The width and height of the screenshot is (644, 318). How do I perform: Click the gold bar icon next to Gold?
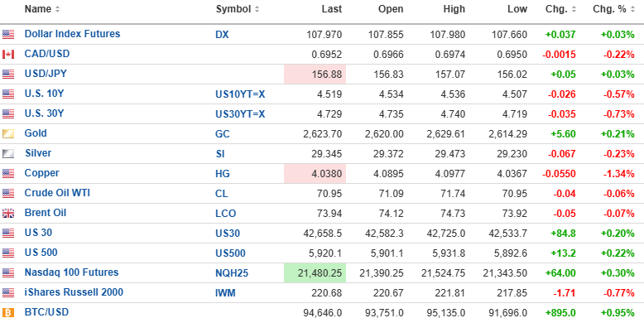tap(8, 134)
